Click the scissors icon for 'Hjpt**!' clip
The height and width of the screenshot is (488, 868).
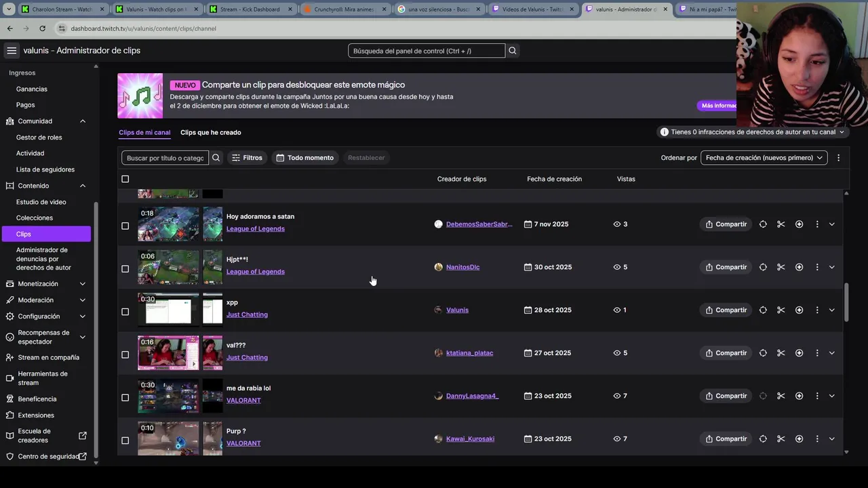pos(781,267)
